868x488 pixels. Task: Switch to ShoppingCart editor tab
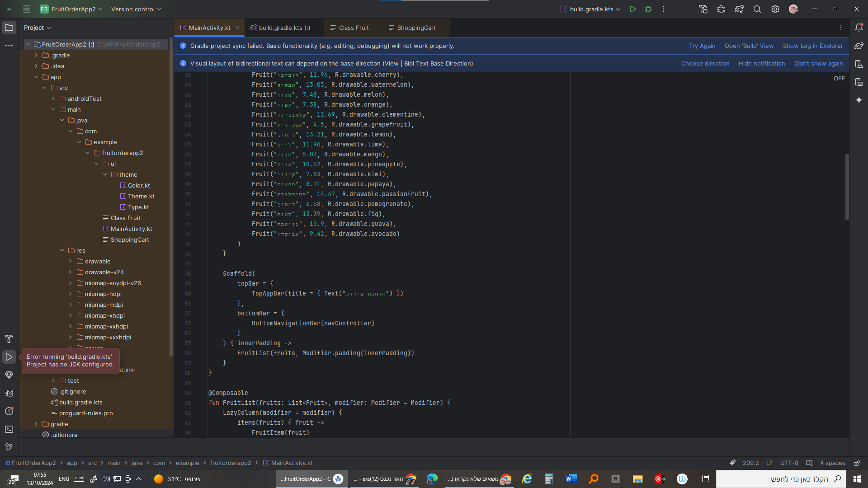click(412, 28)
